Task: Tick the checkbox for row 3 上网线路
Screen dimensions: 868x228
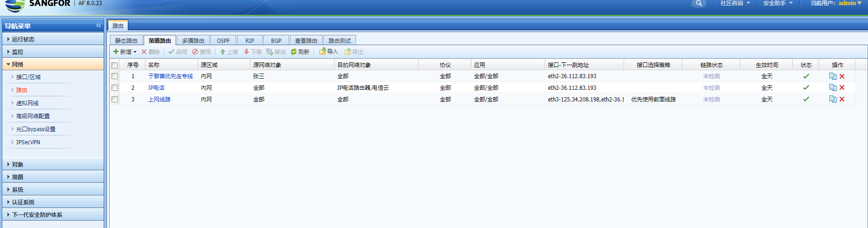Action: coord(115,99)
